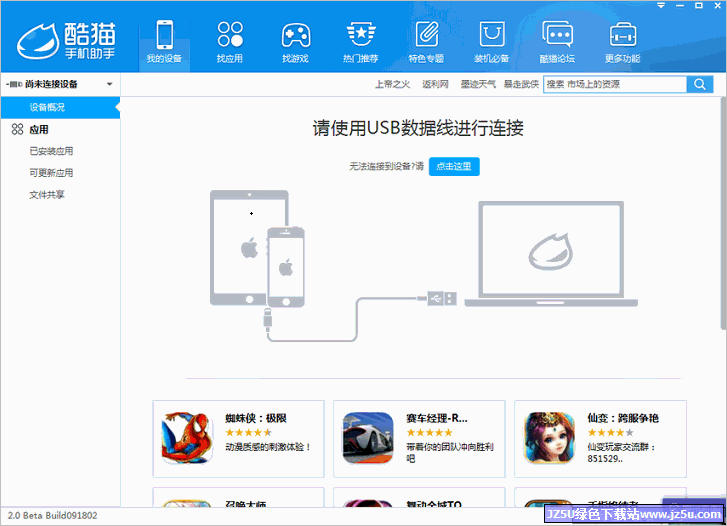
Task: Open the 赛车经理-R... app title
Action: 437,418
